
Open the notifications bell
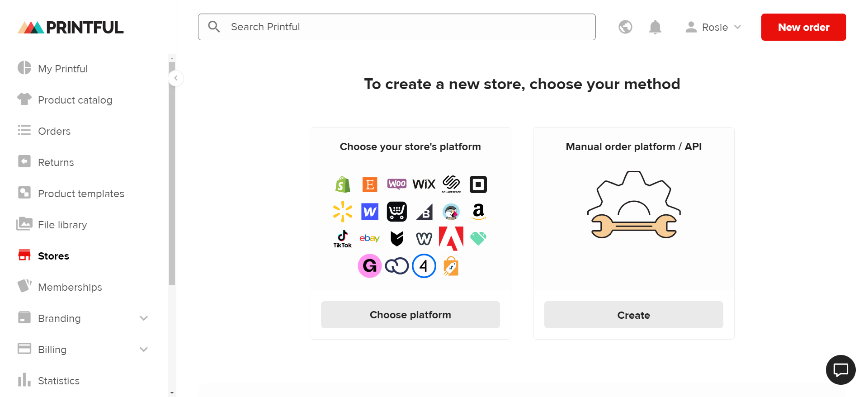[655, 27]
